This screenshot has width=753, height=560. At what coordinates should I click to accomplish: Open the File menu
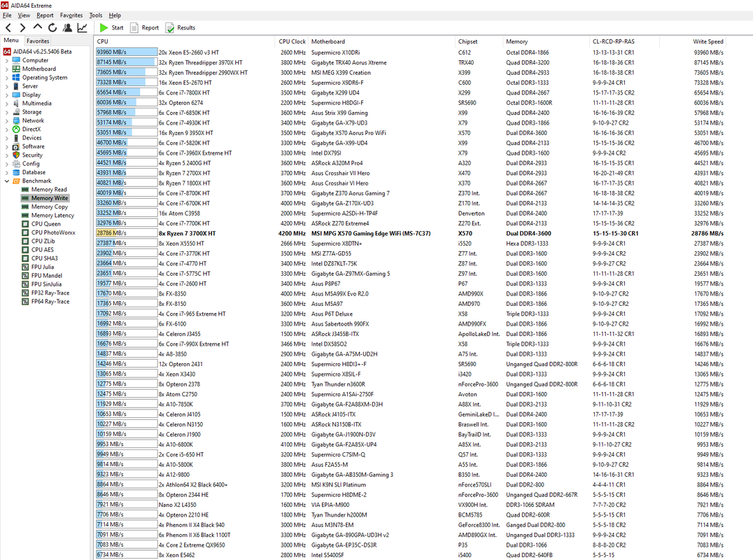[7, 15]
